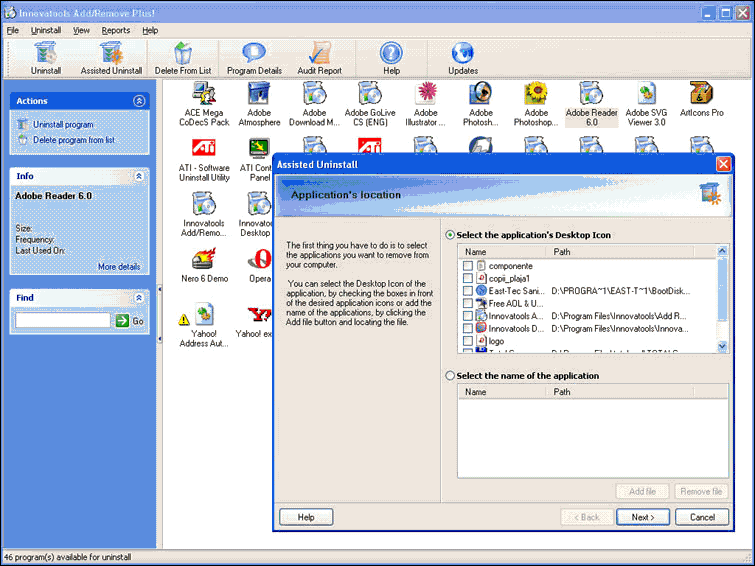This screenshot has width=755, height=566.
Task: Check the Free AOL & U... checkbox
Action: click(x=468, y=303)
